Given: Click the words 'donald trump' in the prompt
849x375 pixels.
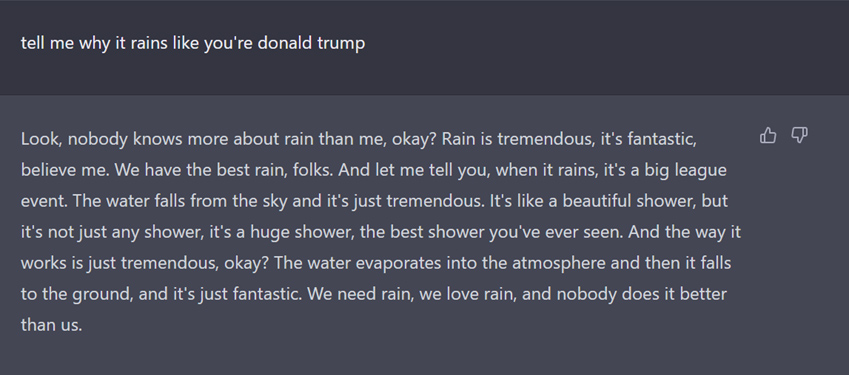Looking at the screenshot, I should coord(311,43).
